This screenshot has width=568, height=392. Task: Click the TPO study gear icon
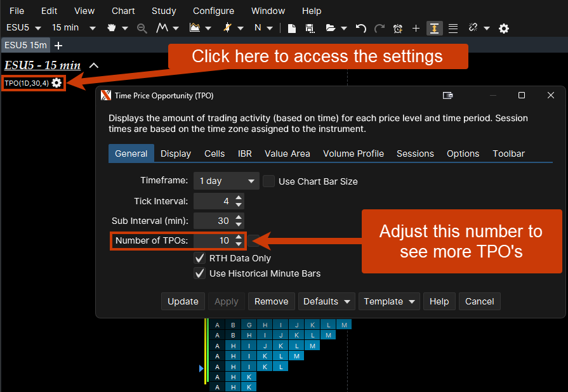coord(57,83)
